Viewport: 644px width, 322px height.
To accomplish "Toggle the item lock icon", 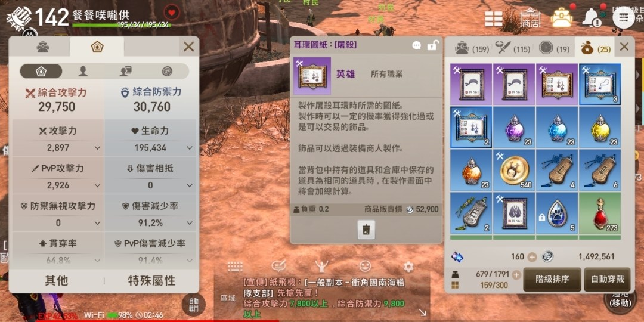I will tap(432, 45).
